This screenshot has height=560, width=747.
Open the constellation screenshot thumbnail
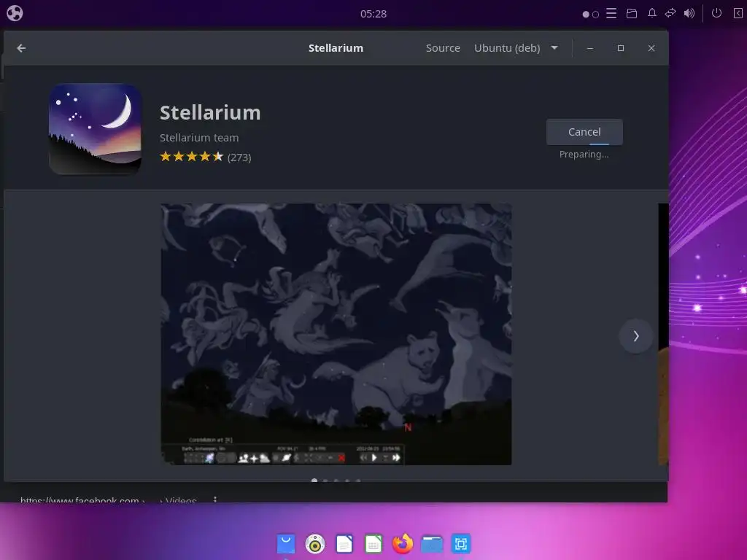coord(336,334)
